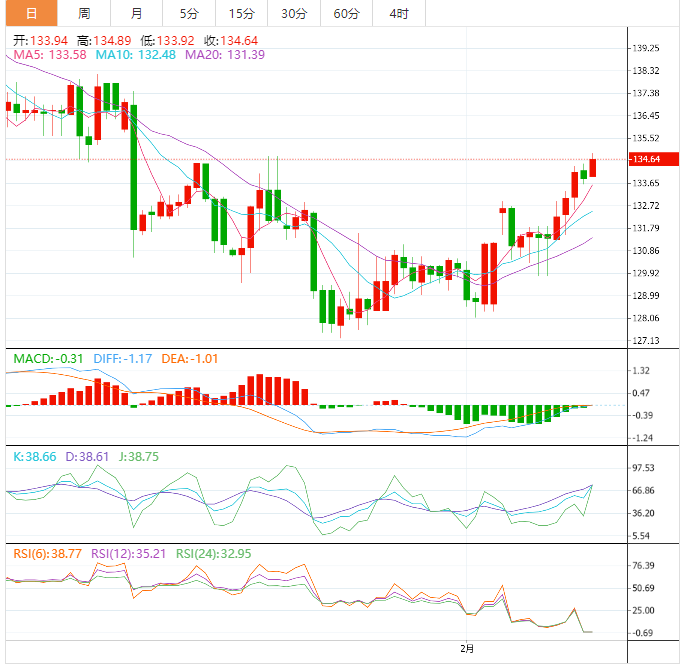Screen dimensions: 684x667
Task: Click the RSI(6) 38.77 label
Action: point(48,554)
